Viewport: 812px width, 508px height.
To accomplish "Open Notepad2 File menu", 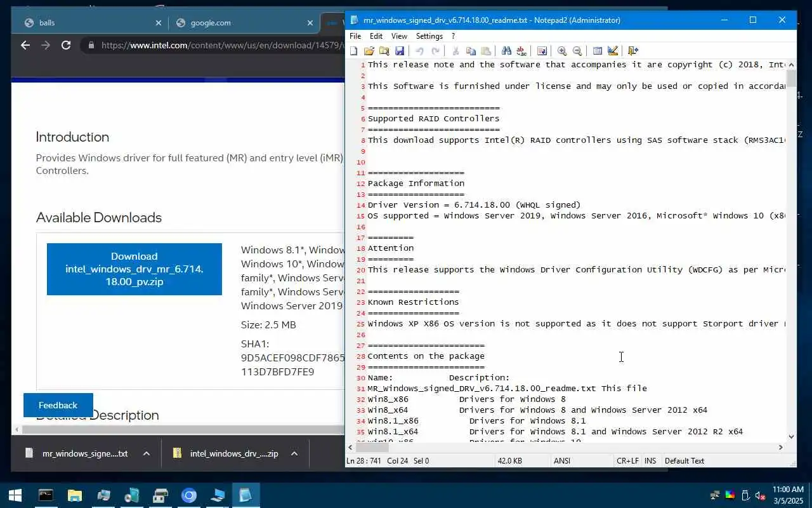I will click(355, 36).
